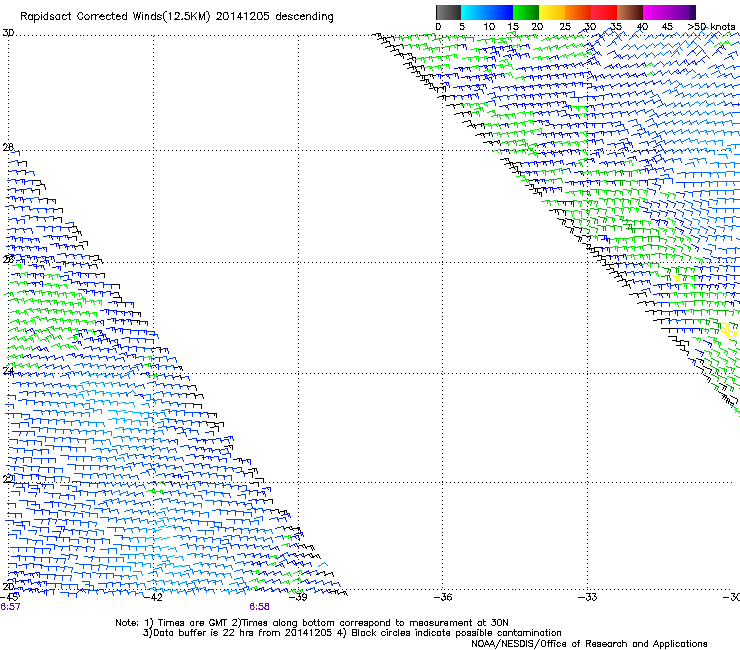Click the blue 10-15 knots color swatch

(500, 12)
